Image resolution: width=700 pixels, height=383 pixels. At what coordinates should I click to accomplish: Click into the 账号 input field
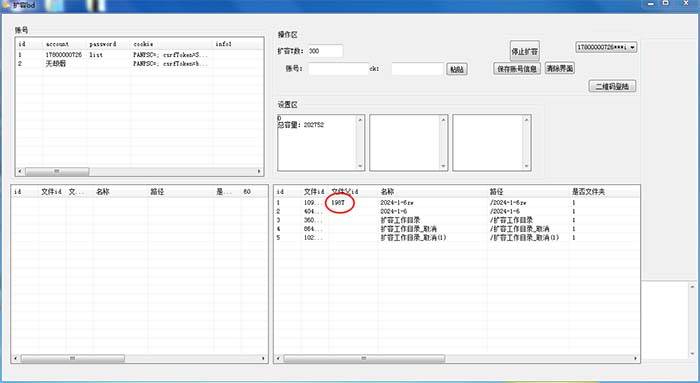coord(338,69)
